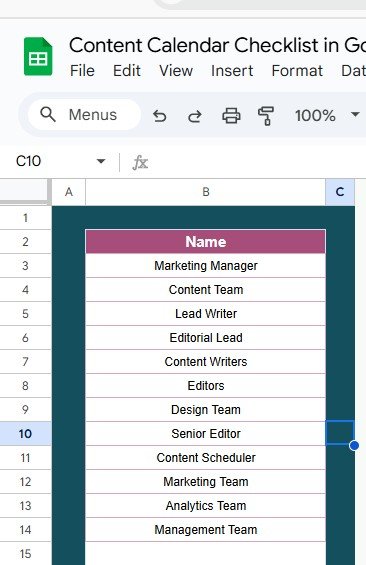The width and height of the screenshot is (366, 565).
Task: Select the Paint format icon
Action: tap(266, 116)
